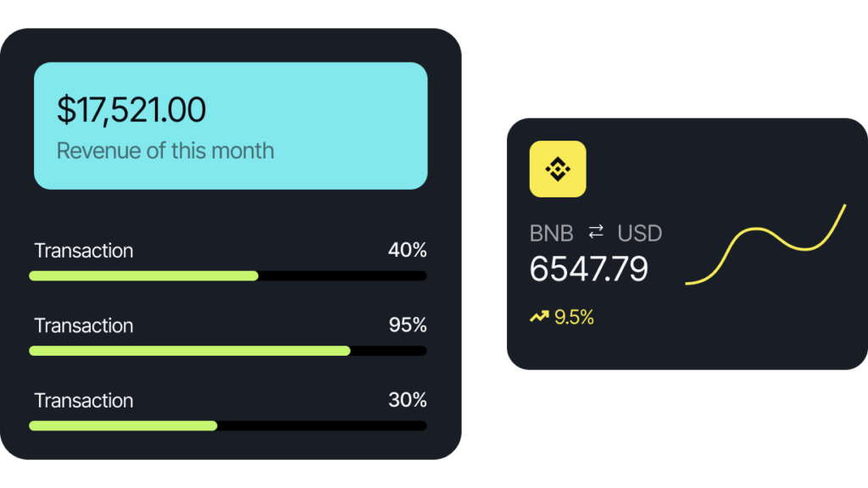Select the BNB currency label
The image size is (868, 488).
(551, 233)
